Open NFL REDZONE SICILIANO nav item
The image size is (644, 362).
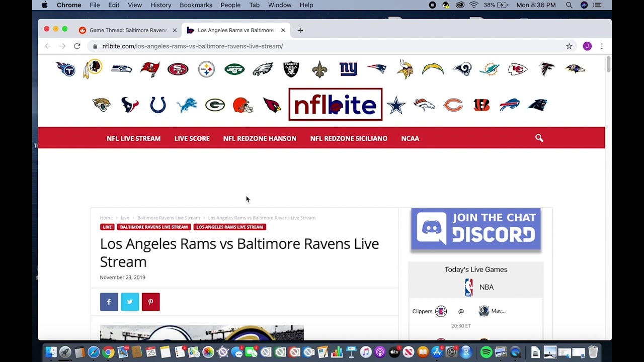tap(349, 138)
